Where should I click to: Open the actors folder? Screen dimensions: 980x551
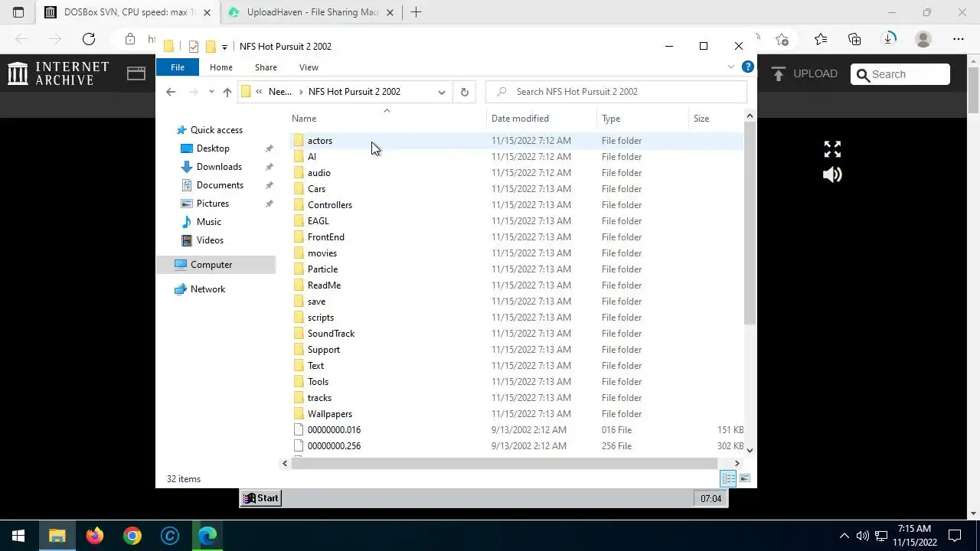point(319,141)
